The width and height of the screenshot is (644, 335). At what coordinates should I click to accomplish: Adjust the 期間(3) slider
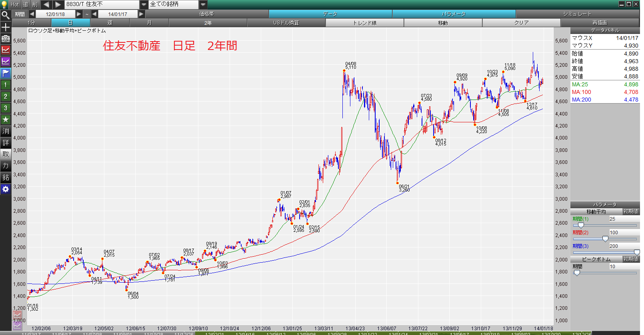637,253
